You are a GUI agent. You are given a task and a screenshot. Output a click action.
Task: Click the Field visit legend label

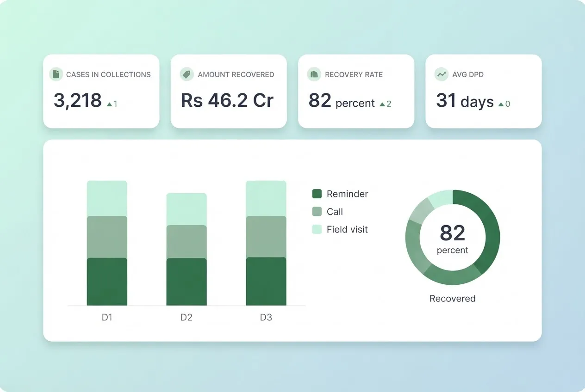tap(347, 229)
